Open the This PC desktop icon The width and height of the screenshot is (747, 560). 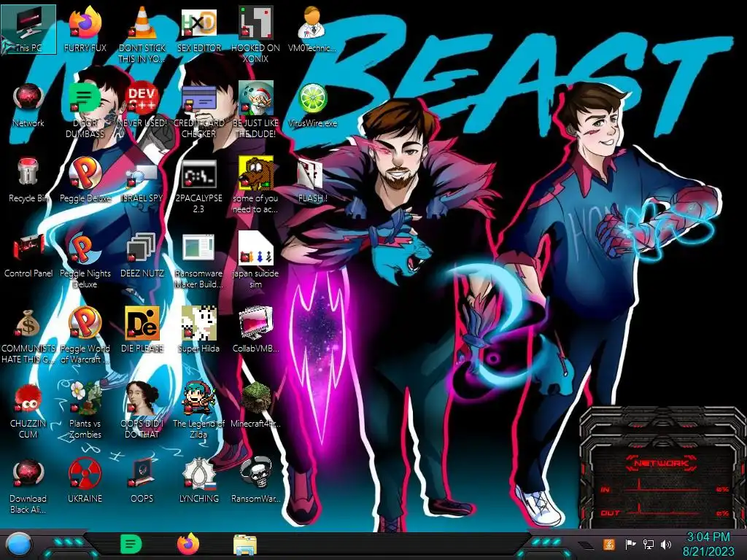(x=28, y=29)
